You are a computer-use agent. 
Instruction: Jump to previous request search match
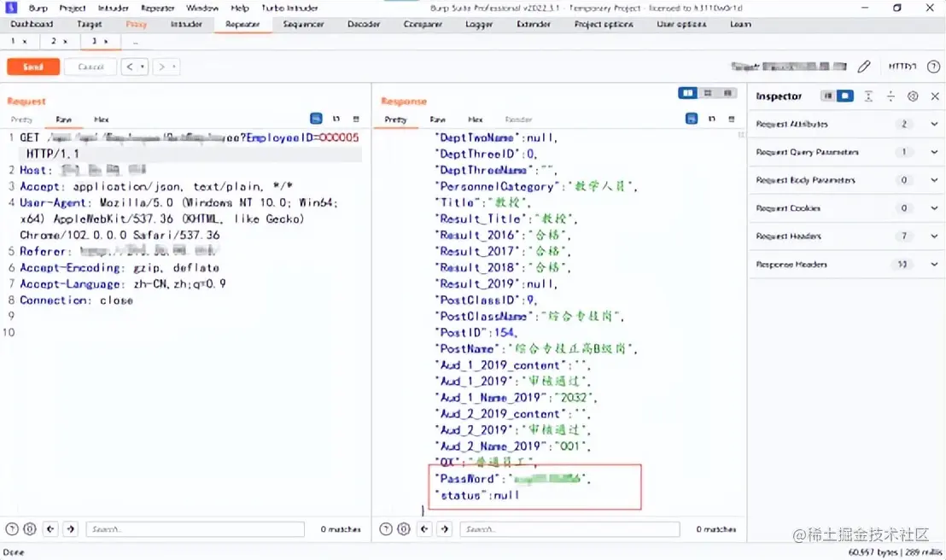pyautogui.click(x=50, y=529)
